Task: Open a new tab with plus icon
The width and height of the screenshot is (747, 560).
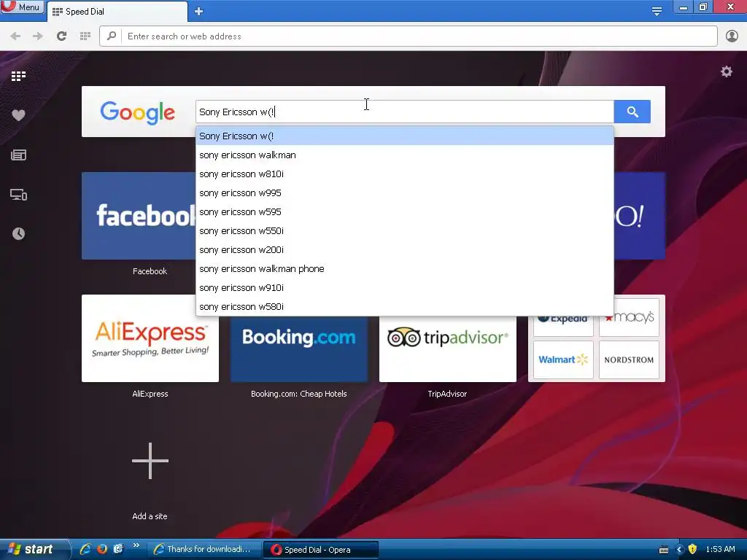Action: [x=198, y=12]
